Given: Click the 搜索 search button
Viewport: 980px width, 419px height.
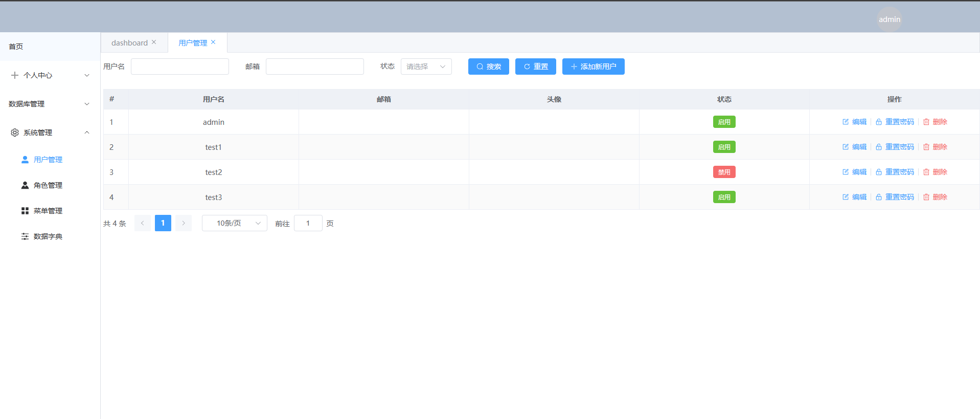Looking at the screenshot, I should click(489, 67).
